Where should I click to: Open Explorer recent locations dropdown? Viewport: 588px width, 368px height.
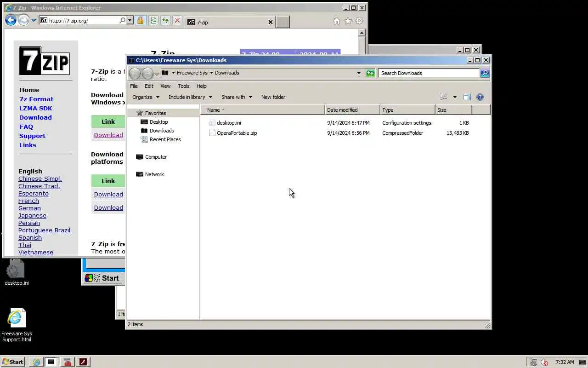point(157,74)
